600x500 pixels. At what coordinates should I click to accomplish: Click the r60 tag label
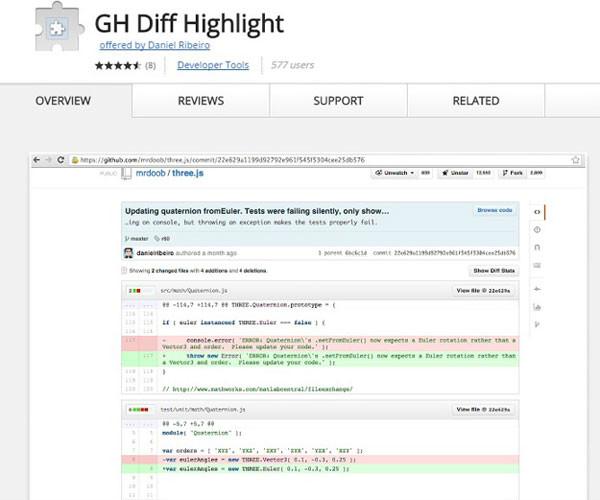pyautogui.click(x=162, y=239)
